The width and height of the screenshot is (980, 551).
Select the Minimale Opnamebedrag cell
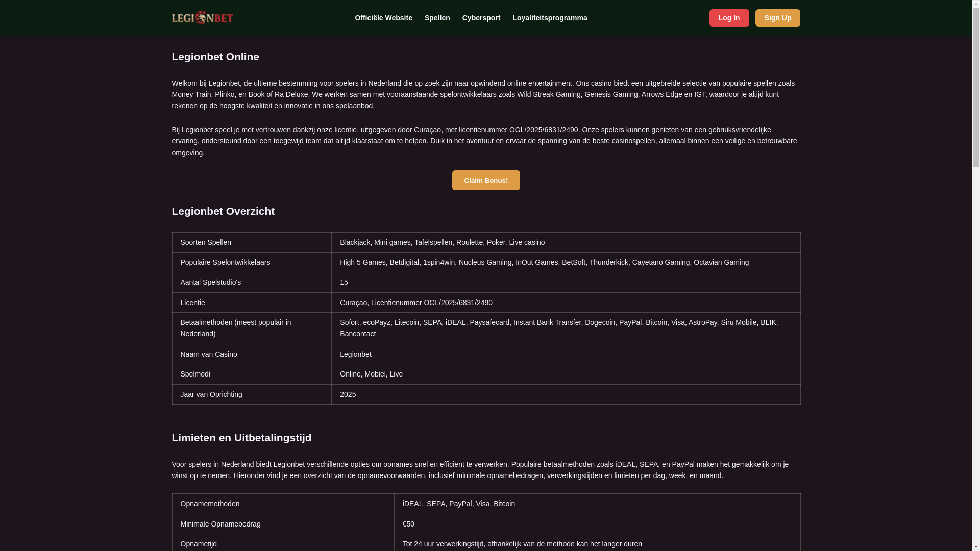click(283, 524)
